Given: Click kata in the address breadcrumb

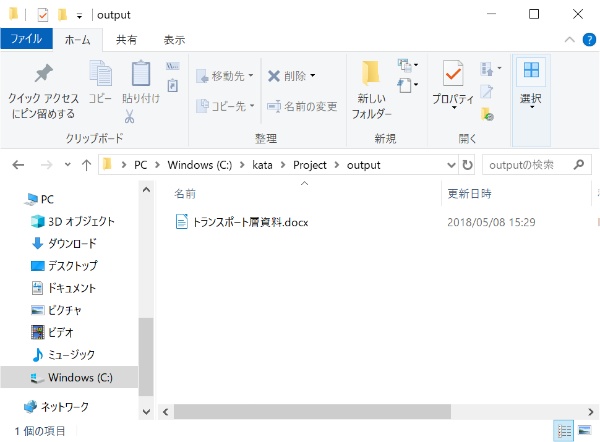Looking at the screenshot, I should (262, 165).
